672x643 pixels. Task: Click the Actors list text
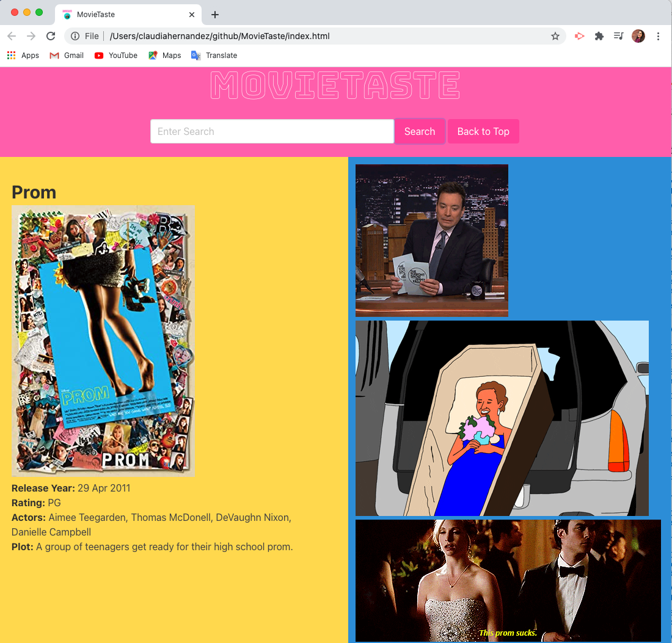[152, 525]
